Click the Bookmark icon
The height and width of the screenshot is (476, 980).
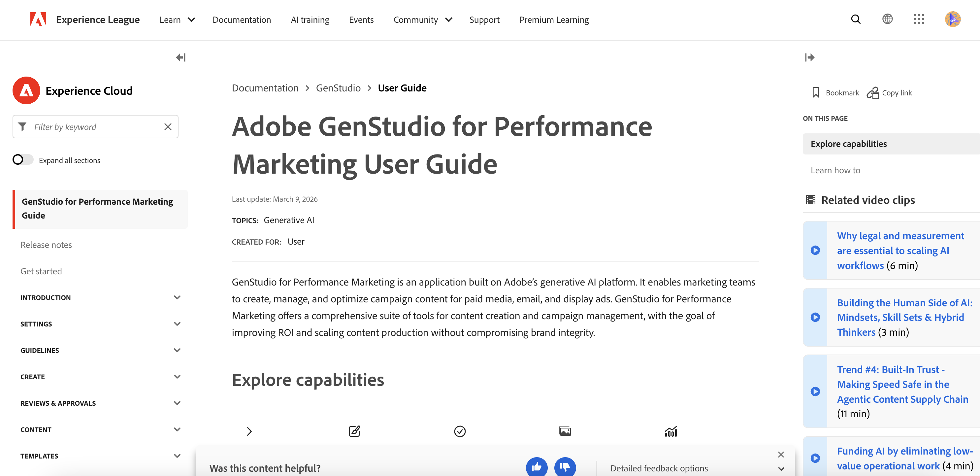coord(815,93)
